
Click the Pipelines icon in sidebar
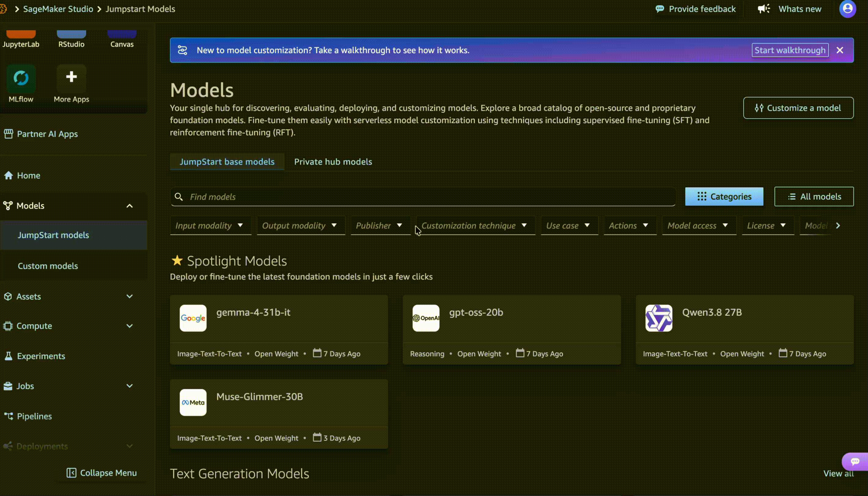coord(9,416)
